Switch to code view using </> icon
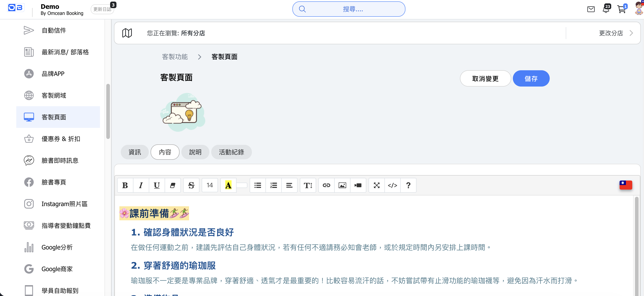The width and height of the screenshot is (644, 296). click(392, 185)
